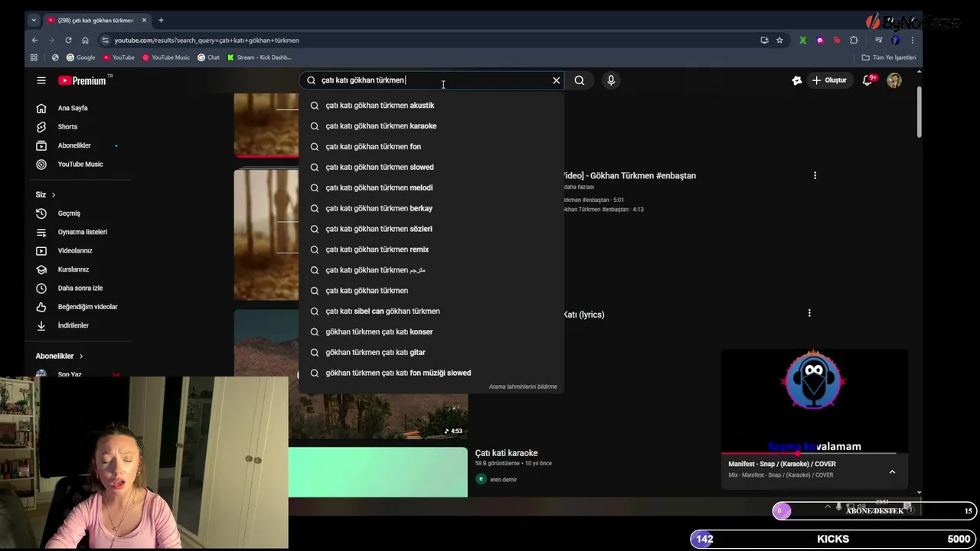This screenshot has height=551, width=980.
Task: Open the notifications bell
Action: click(868, 80)
